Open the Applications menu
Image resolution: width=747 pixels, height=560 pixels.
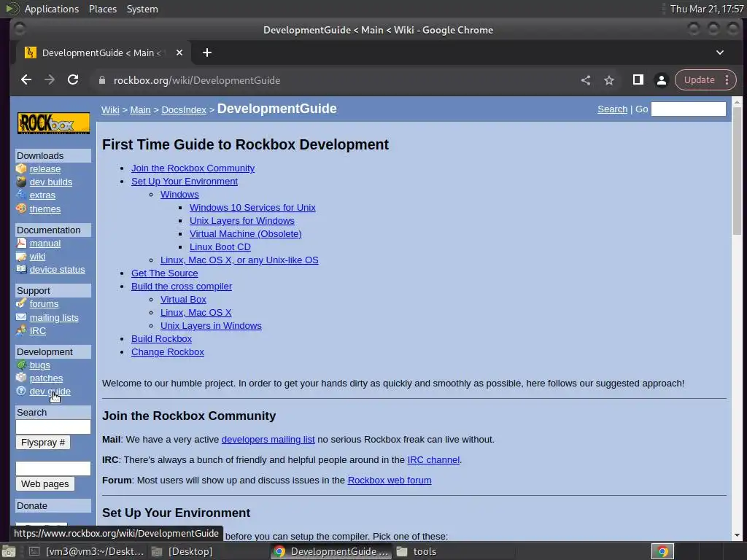[x=52, y=9]
